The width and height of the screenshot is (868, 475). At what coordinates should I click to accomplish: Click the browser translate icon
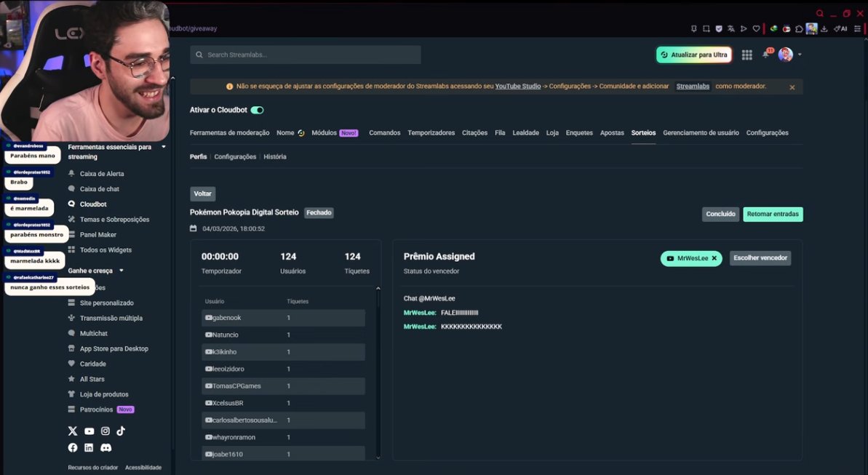click(x=731, y=29)
